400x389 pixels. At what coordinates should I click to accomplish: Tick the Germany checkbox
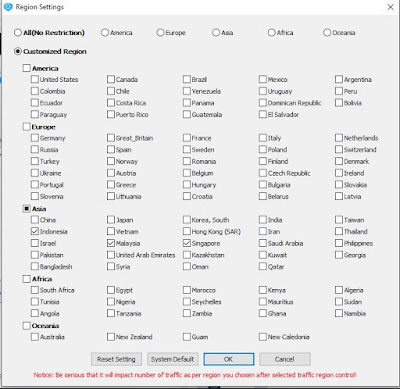click(35, 138)
